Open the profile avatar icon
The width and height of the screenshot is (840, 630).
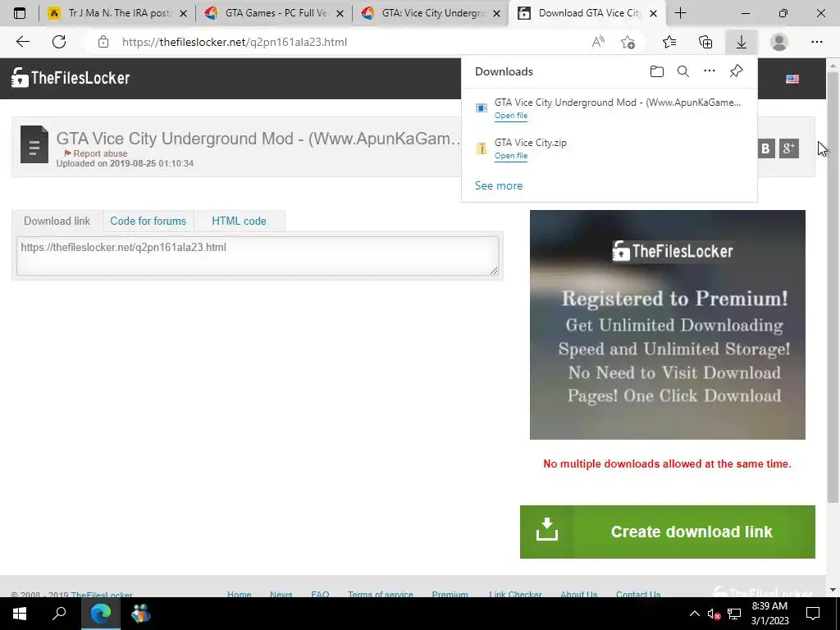click(779, 42)
